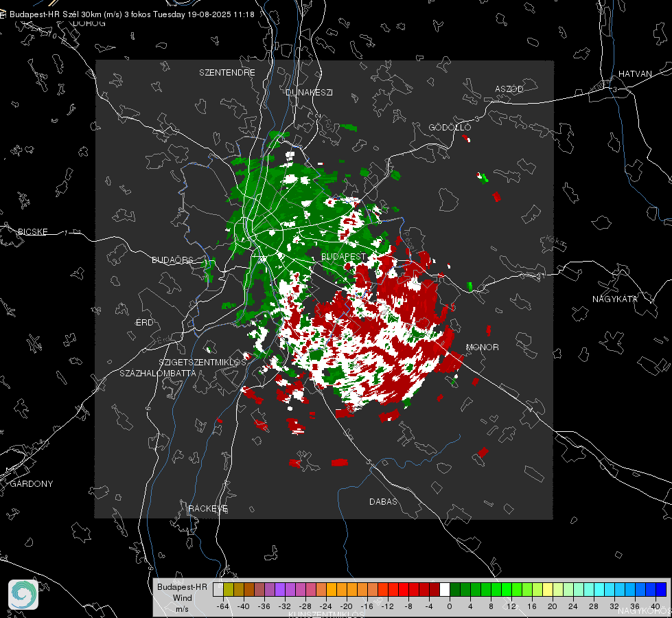This screenshot has width=672, height=618.
Task: Click the -24 value on the legend scale
Action: (326, 606)
